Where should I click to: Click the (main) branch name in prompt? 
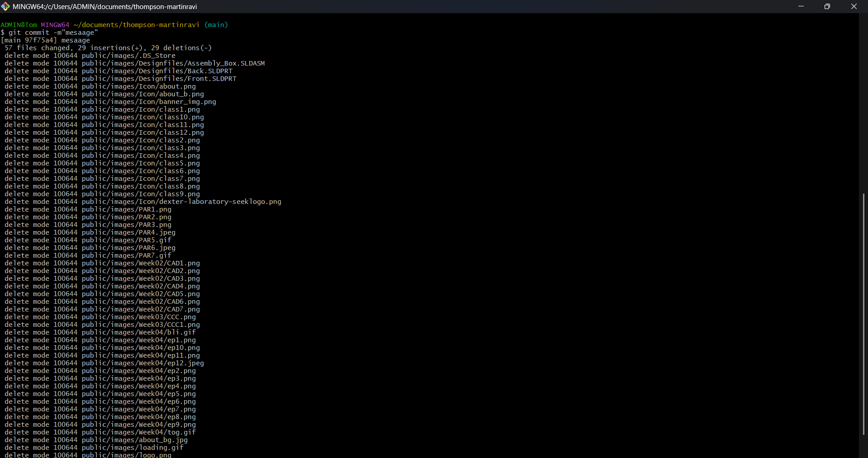pyautogui.click(x=216, y=25)
